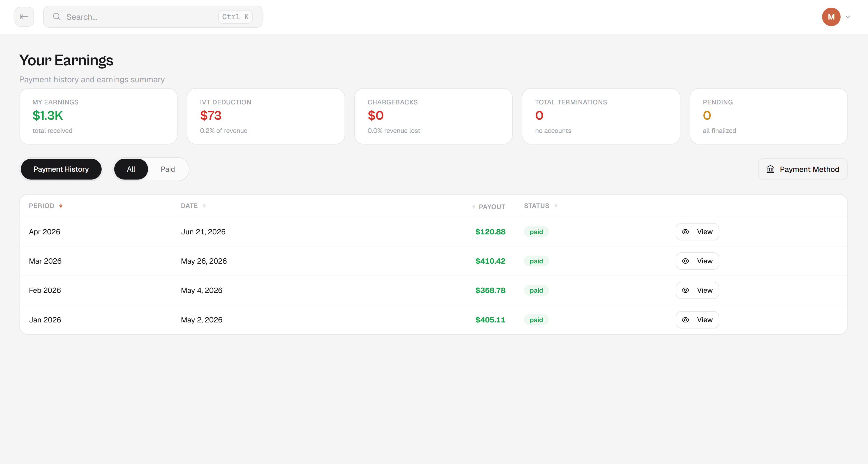The height and width of the screenshot is (464, 868).
Task: Click the eye icon for Mar 2026
Action: [x=685, y=261]
